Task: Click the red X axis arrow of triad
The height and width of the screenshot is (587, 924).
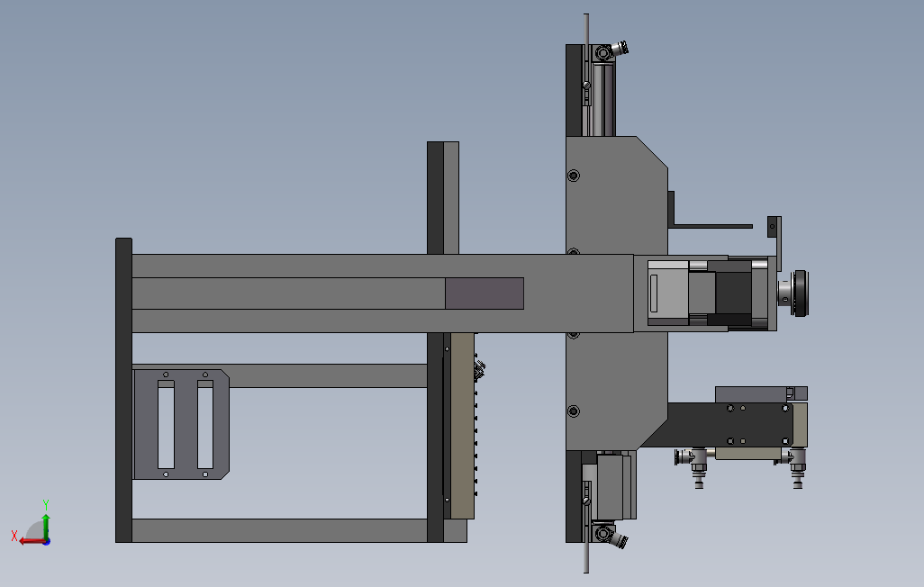Action: point(31,541)
